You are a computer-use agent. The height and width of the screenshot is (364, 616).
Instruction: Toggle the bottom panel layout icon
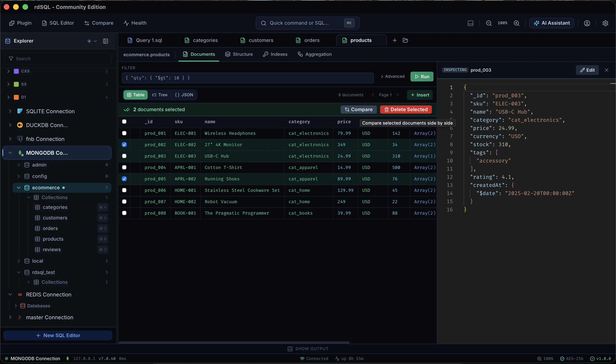471,23
